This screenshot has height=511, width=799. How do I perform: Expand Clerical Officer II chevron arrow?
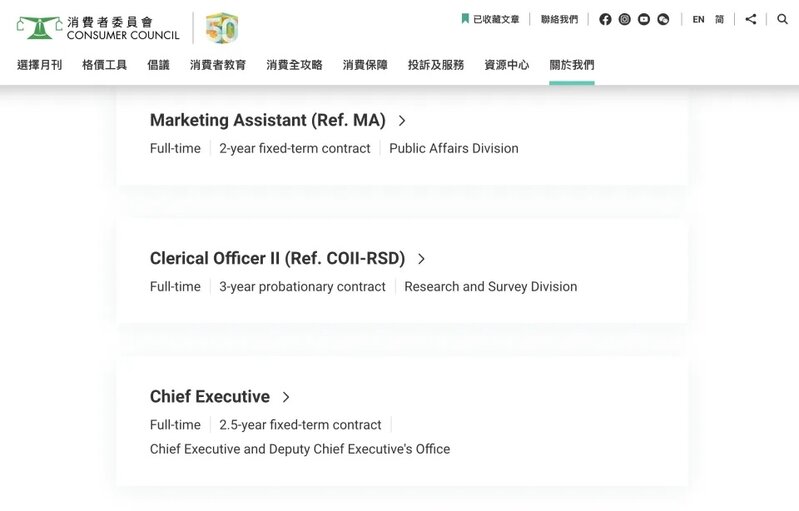click(421, 259)
